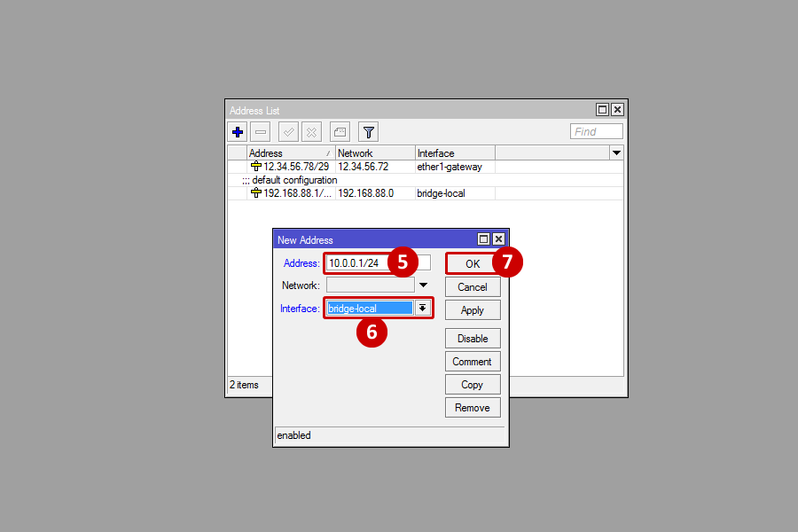Screen dimensions: 798x532
Task: Click the Cancel button
Action: click(473, 286)
